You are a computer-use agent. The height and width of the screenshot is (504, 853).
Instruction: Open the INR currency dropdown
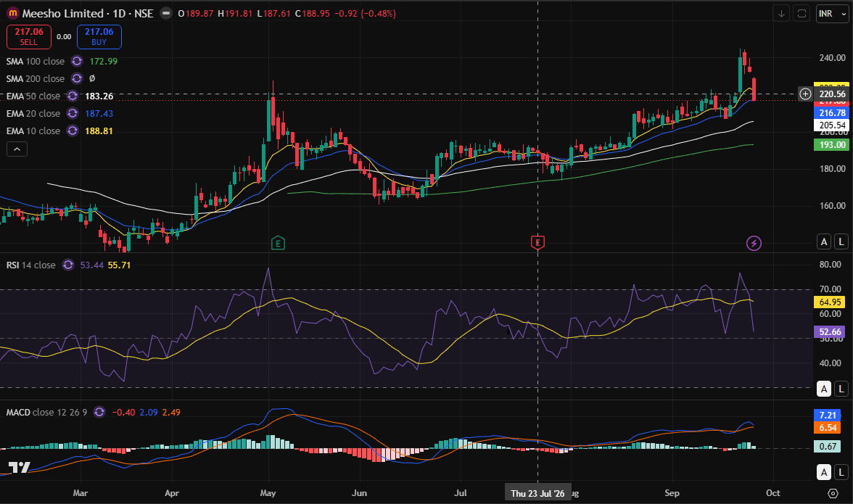pos(833,14)
